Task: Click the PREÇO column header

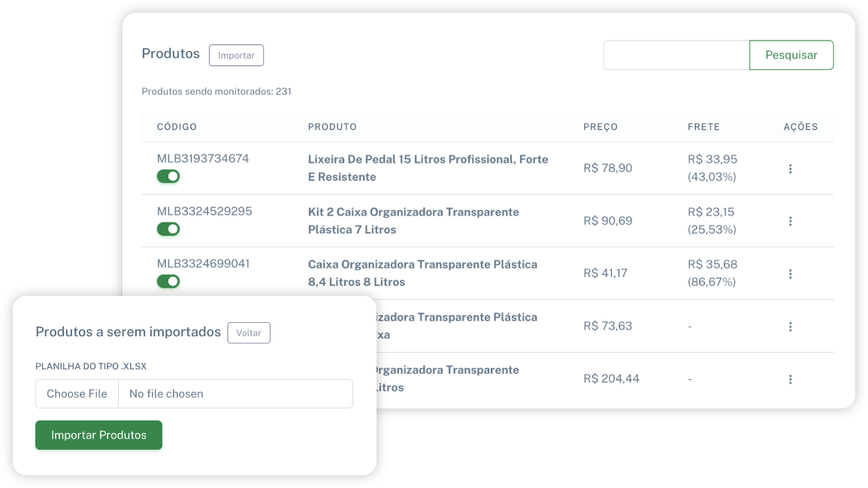Action: click(600, 127)
